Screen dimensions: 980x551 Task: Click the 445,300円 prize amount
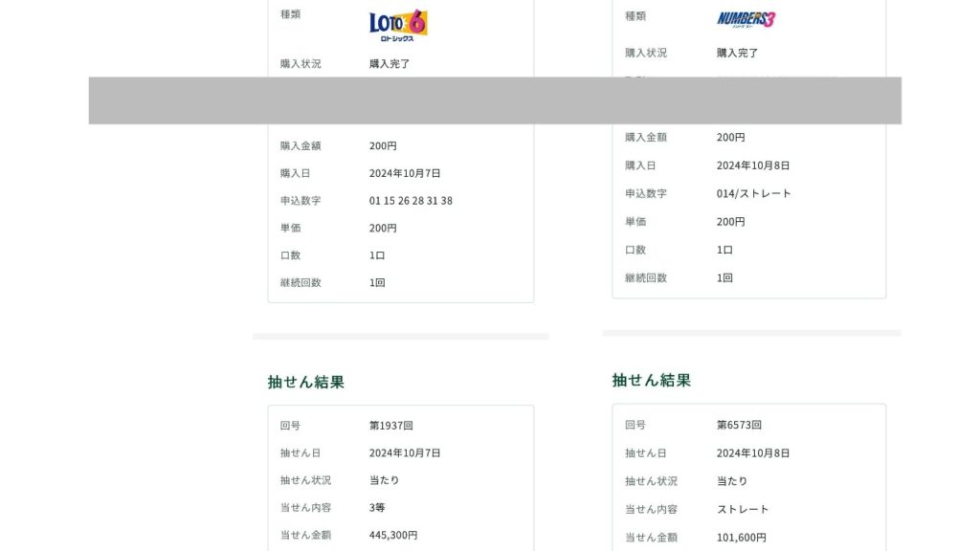click(x=393, y=536)
